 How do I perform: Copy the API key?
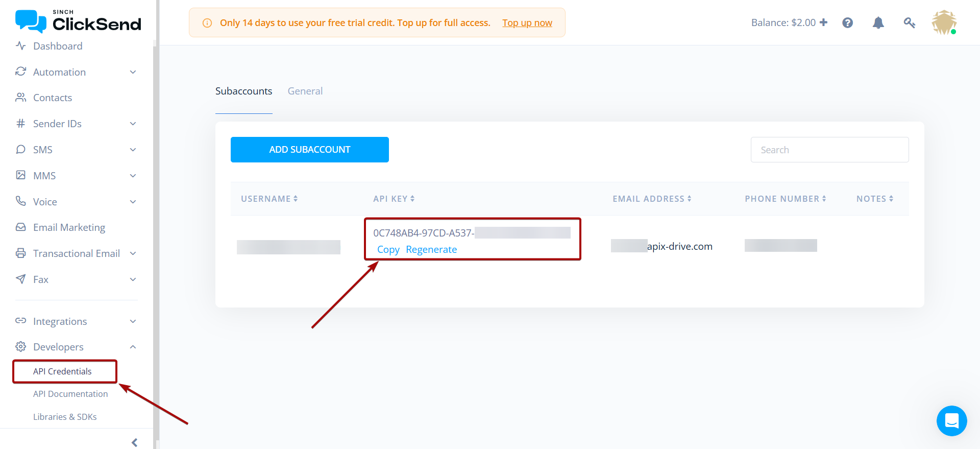[388, 249]
